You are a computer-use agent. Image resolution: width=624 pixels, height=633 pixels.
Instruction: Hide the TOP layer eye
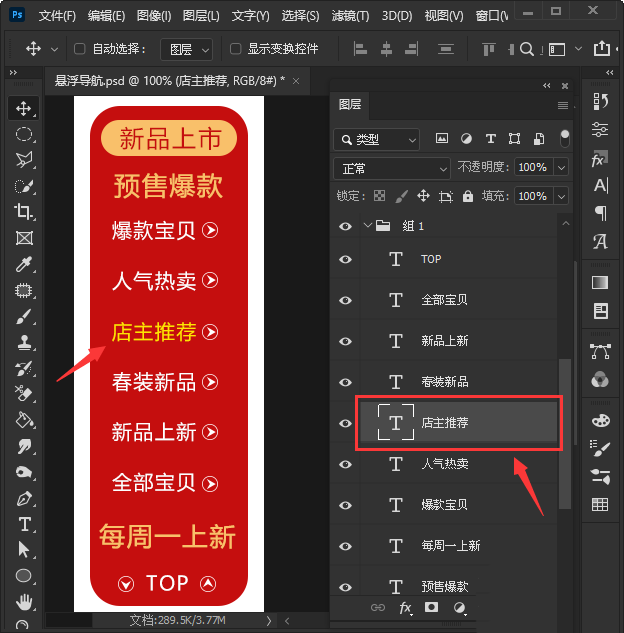[x=346, y=259]
